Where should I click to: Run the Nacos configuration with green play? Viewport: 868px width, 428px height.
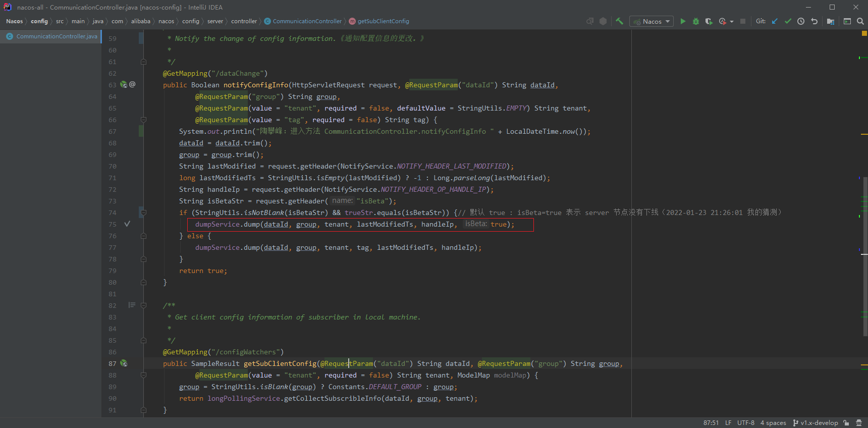click(683, 21)
